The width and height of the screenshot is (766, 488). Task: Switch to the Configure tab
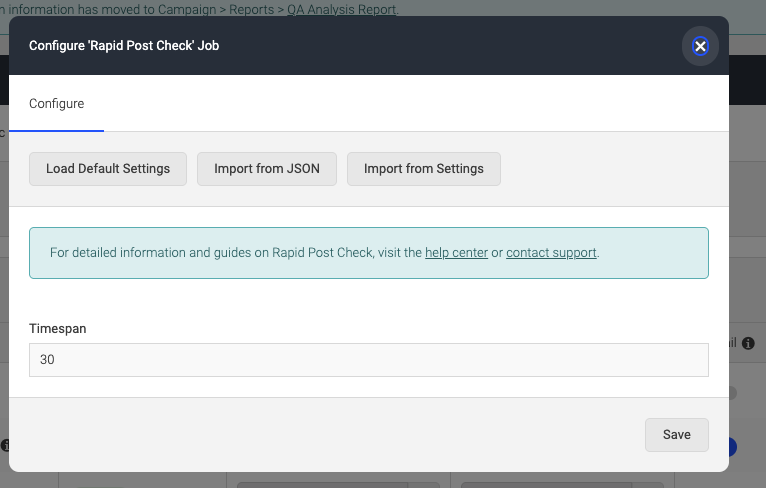point(56,104)
